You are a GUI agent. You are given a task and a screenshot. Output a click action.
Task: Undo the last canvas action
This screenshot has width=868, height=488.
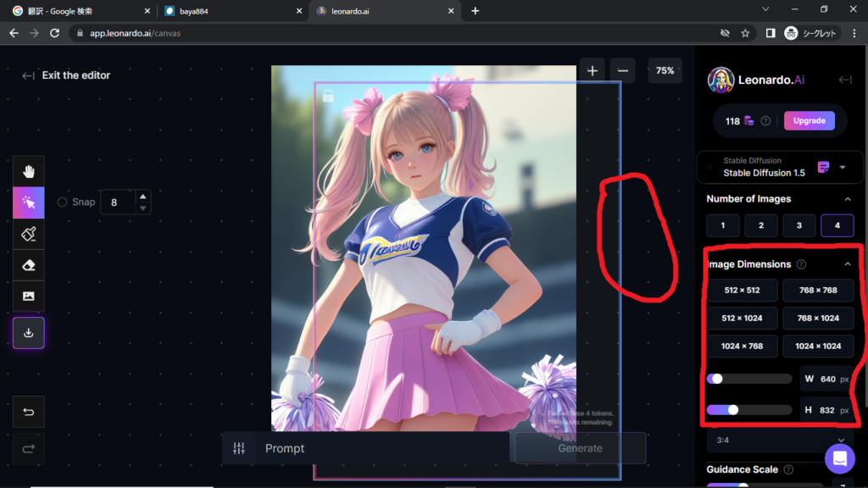[x=28, y=413]
